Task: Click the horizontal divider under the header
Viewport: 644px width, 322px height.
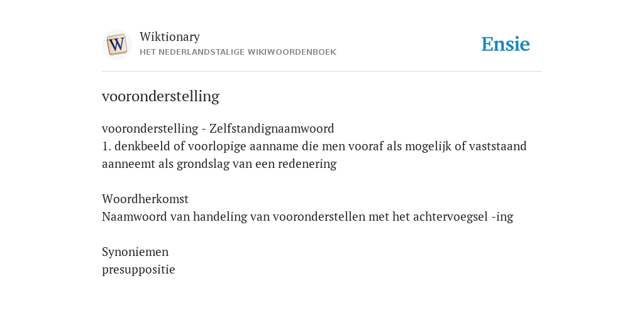Action: click(x=322, y=72)
